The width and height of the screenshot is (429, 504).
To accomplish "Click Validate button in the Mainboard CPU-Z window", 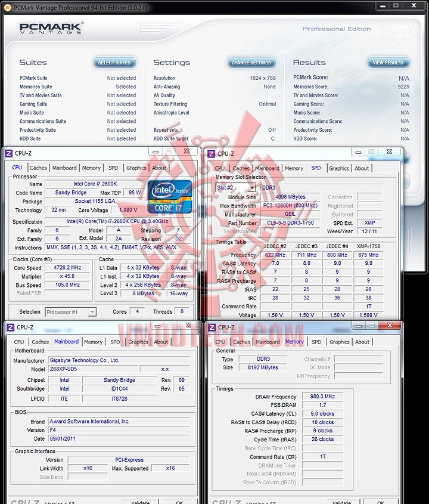I will point(141,502).
